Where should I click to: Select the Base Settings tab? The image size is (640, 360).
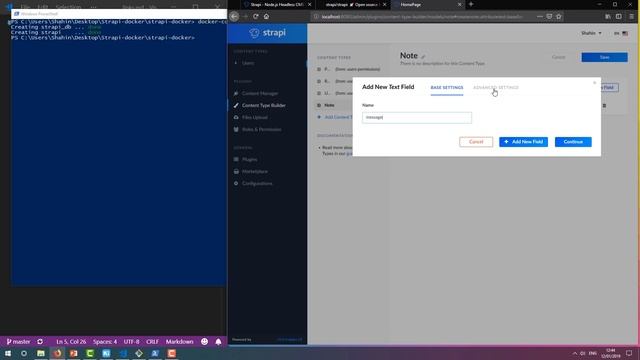[447, 87]
